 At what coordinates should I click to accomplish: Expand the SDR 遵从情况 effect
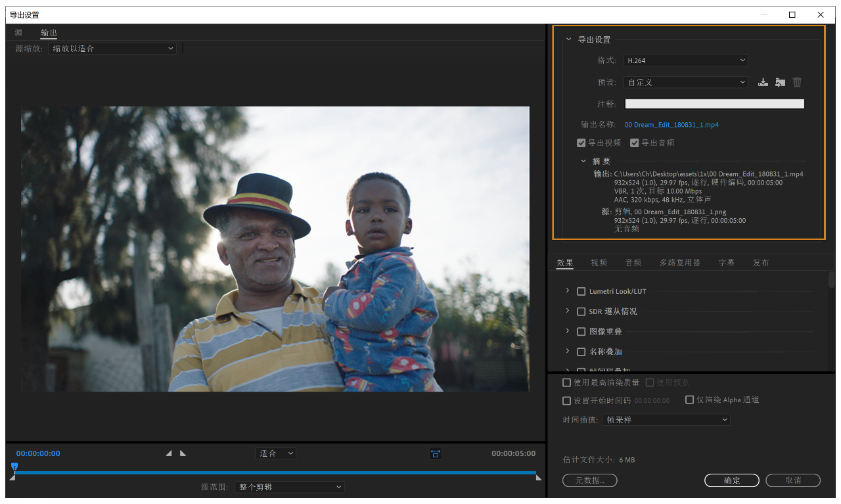(568, 311)
